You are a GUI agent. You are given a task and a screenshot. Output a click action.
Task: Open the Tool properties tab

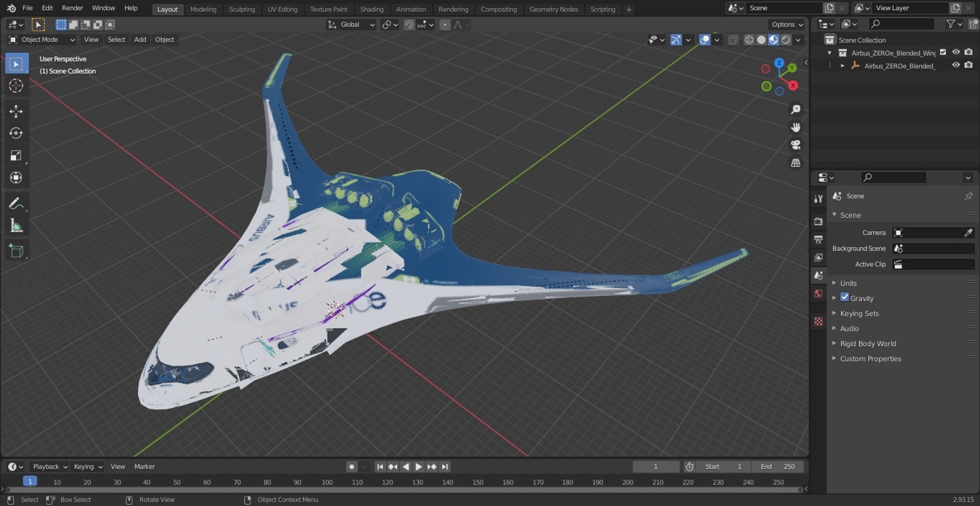click(x=819, y=199)
